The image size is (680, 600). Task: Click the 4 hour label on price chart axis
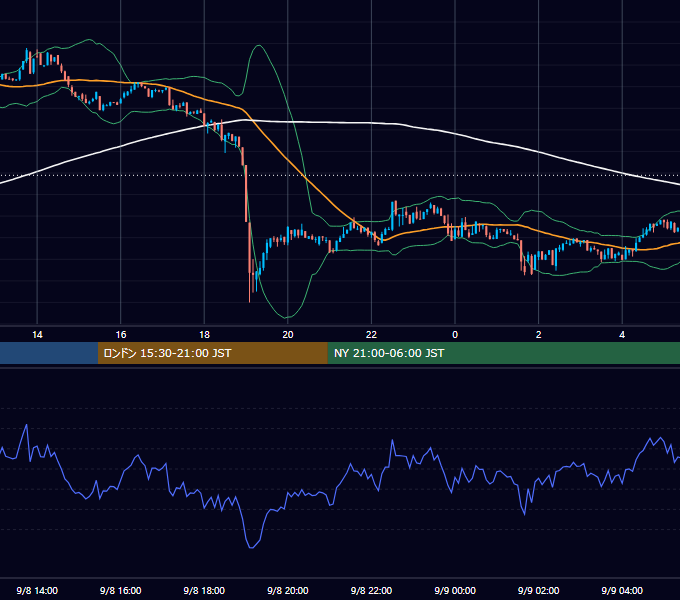[622, 335]
